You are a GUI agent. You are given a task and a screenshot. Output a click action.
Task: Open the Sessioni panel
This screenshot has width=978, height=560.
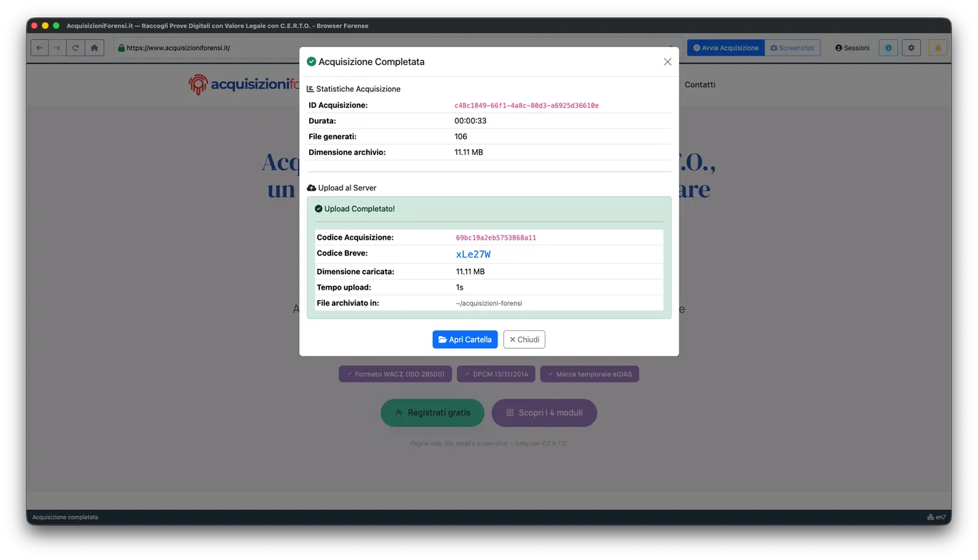click(x=852, y=48)
